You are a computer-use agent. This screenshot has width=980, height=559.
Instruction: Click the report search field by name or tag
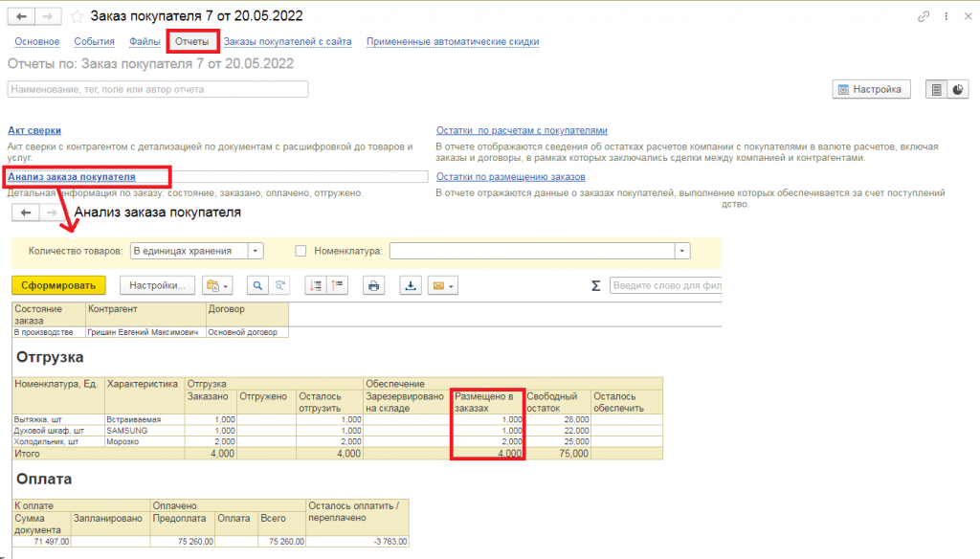pos(158,89)
